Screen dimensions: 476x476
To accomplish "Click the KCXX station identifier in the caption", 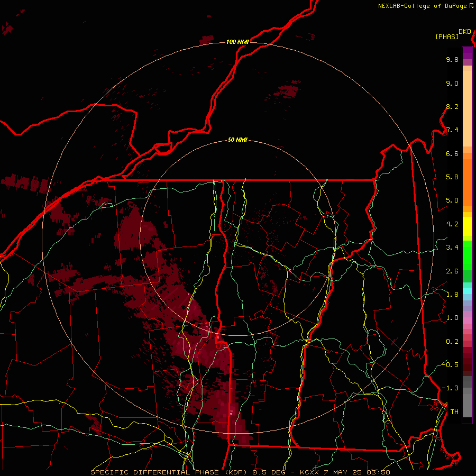I will (x=309, y=472).
